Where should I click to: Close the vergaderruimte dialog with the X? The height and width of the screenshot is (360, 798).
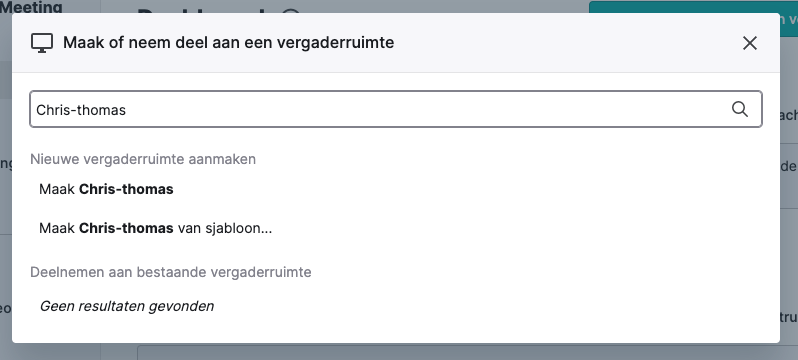(750, 43)
